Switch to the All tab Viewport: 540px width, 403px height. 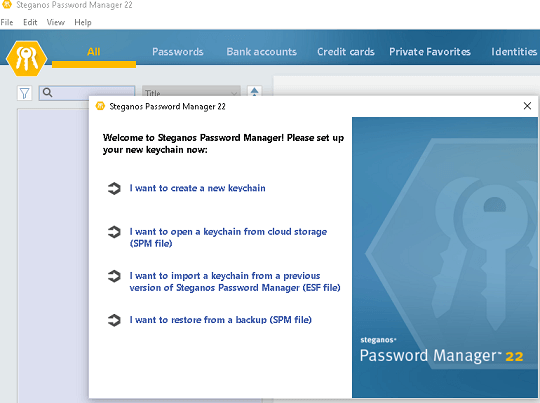coord(94,52)
